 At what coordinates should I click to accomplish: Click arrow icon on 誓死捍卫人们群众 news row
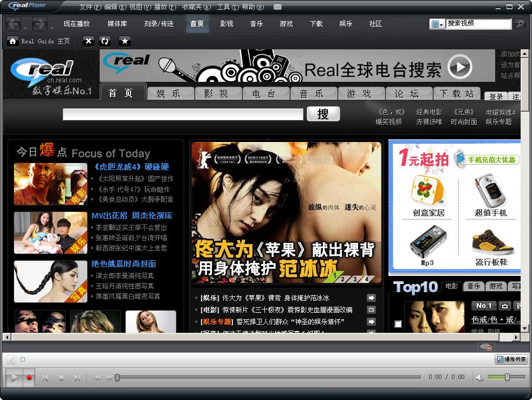point(372,321)
